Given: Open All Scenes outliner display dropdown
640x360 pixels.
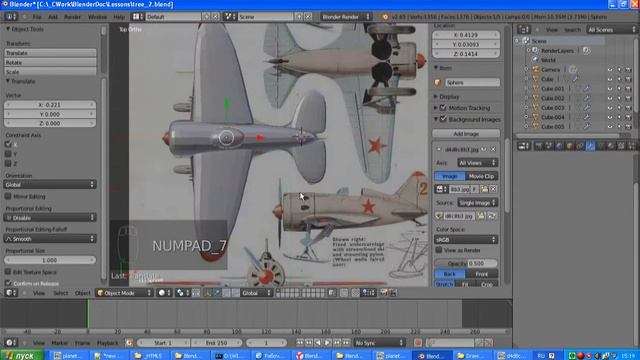Looking at the screenshot, I should 611,29.
